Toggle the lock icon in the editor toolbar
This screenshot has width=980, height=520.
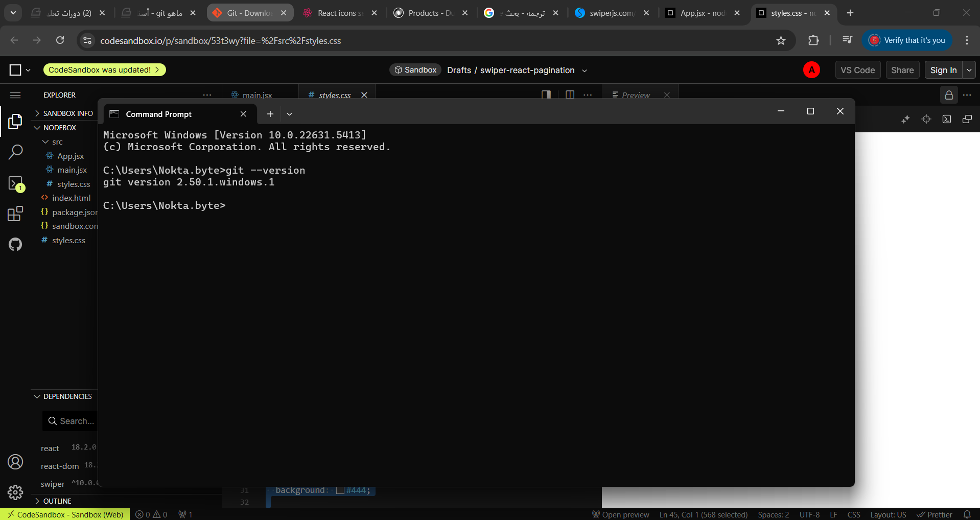[949, 95]
